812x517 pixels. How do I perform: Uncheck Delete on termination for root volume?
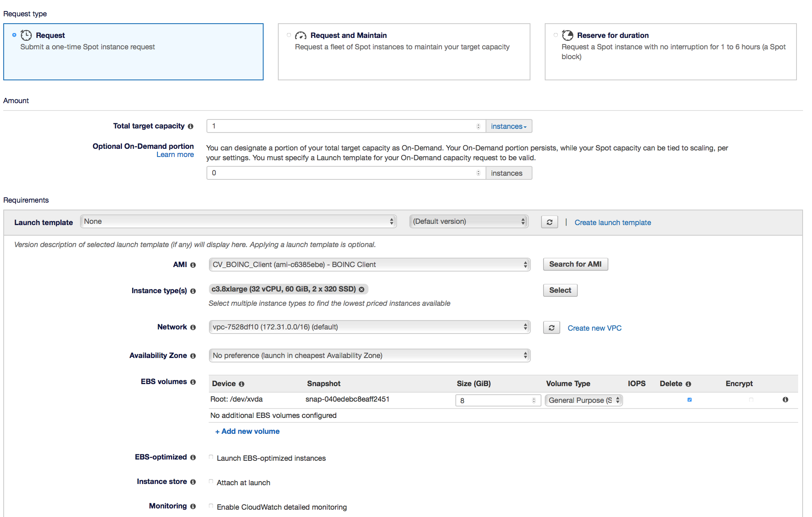click(690, 400)
